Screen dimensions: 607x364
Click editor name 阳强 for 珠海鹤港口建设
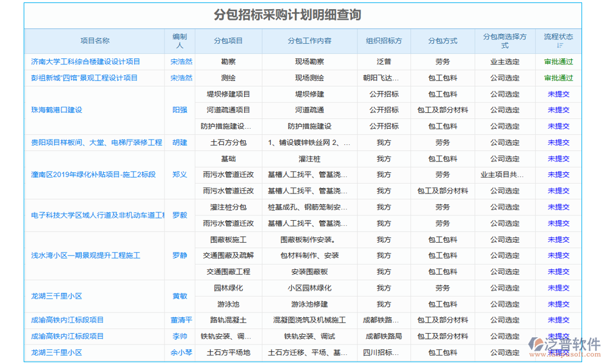pyautogui.click(x=180, y=110)
